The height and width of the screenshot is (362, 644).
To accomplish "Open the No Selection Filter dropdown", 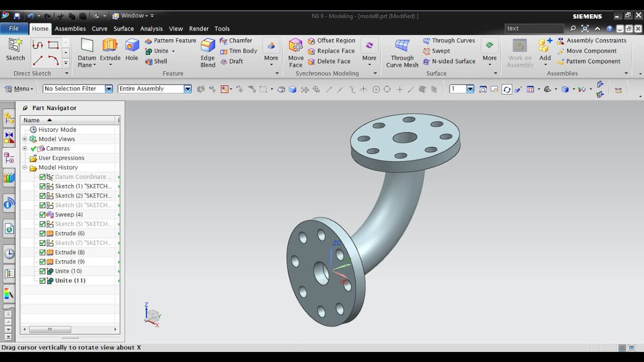I will pos(78,88).
